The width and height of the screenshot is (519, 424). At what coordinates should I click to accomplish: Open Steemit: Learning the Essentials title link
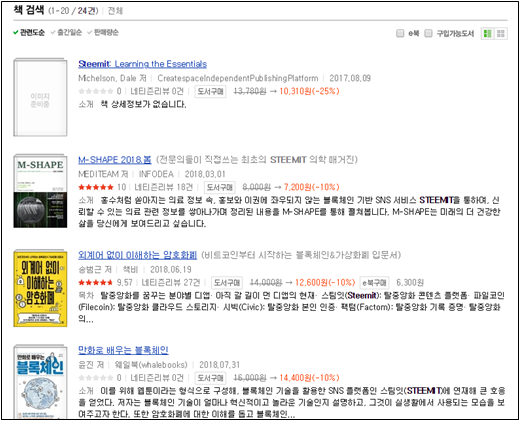(142, 64)
